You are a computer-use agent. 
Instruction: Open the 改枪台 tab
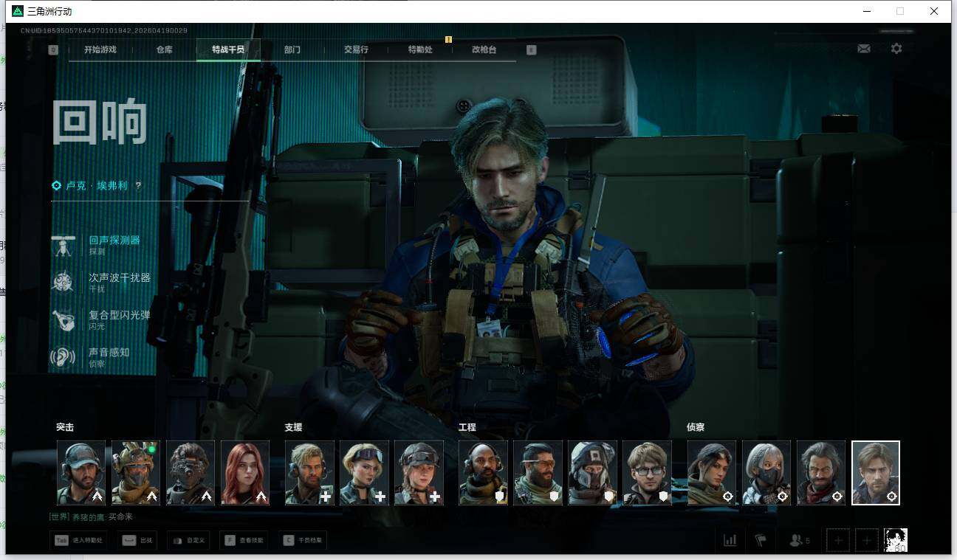point(484,49)
